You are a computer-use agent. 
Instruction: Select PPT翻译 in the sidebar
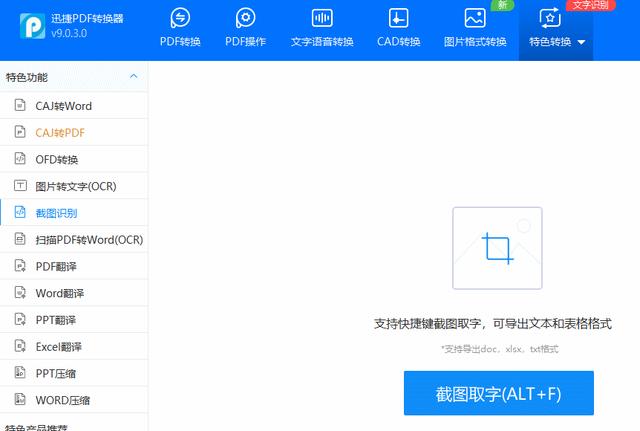coord(74,320)
